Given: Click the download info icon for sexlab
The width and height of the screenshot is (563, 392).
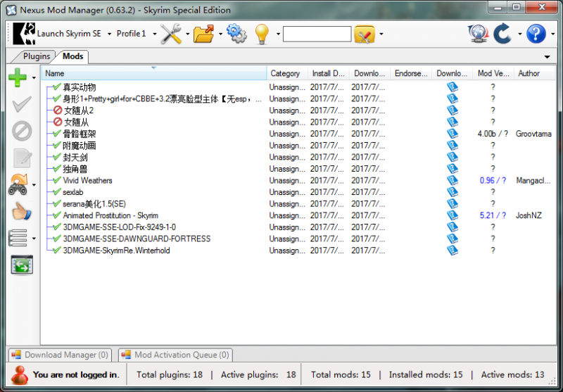Looking at the screenshot, I should (x=453, y=192).
